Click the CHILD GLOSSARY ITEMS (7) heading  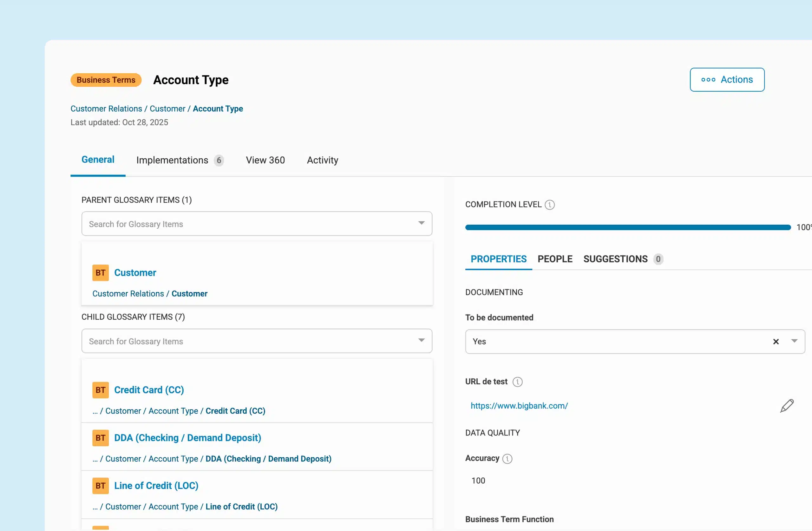(133, 317)
